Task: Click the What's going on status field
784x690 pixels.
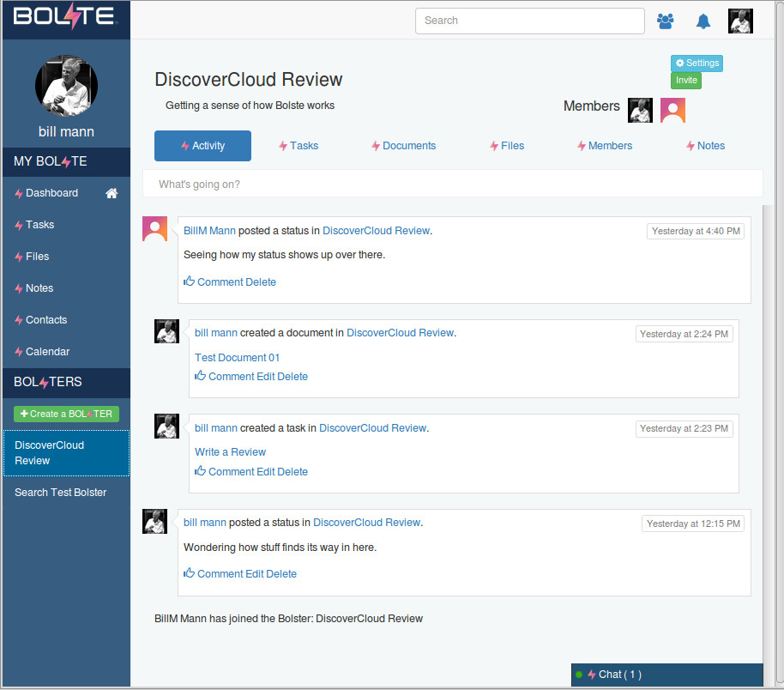Action: 452,184
